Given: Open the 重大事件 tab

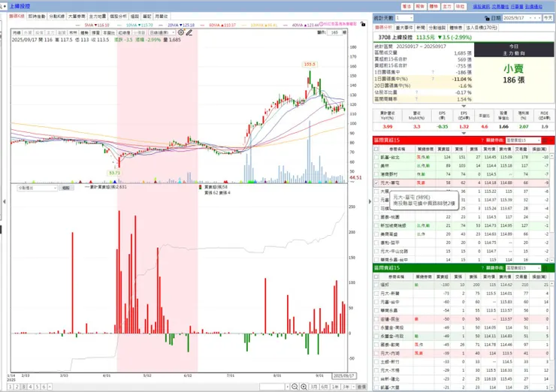Looking at the screenshot, I should click(x=404, y=27).
